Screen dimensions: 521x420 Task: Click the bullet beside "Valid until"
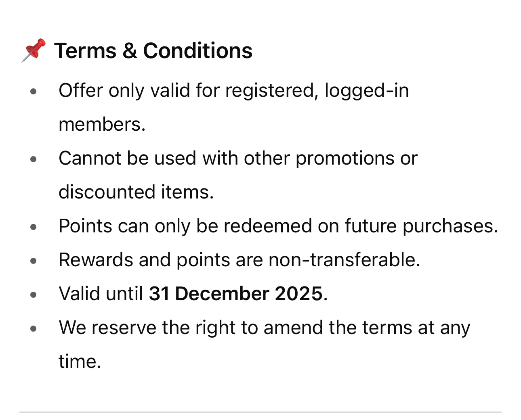pos(34,295)
